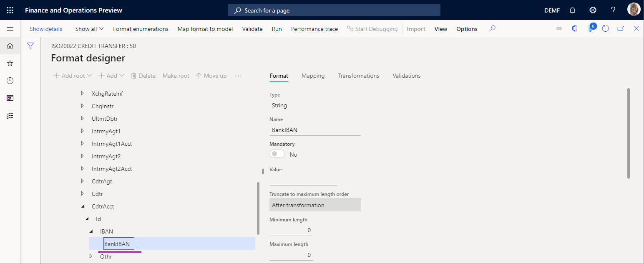This screenshot has height=264, width=644.
Task: Collapse the navigation pane with hamburger icon
Action: point(10,28)
